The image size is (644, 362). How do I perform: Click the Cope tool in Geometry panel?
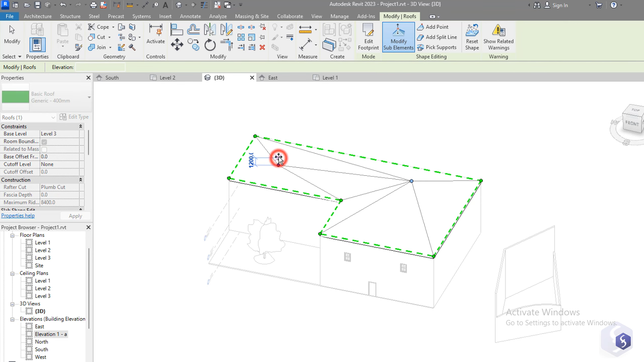click(x=100, y=27)
